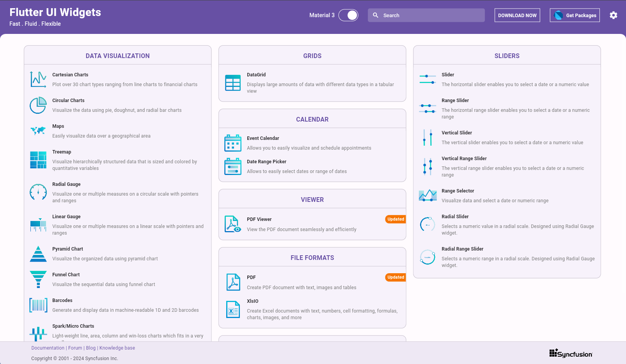Click the Circular Charts pie icon
Screen dimensions: 626x364
pos(38,105)
